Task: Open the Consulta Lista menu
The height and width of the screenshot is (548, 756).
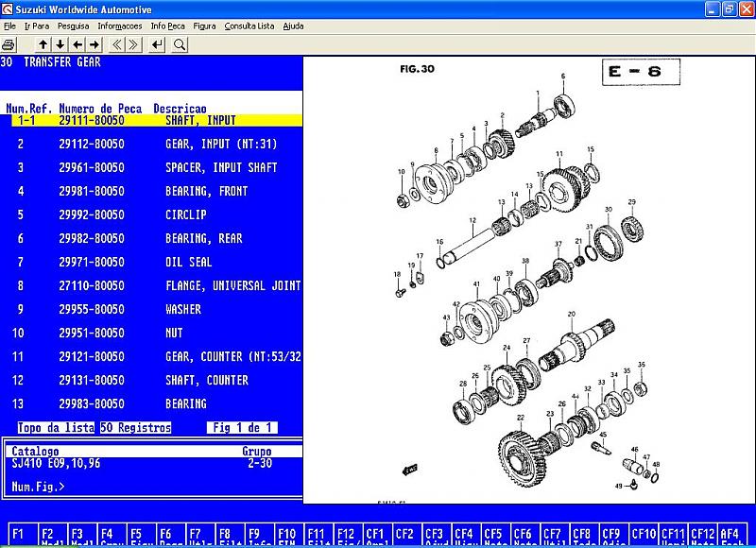Action: coord(249,26)
